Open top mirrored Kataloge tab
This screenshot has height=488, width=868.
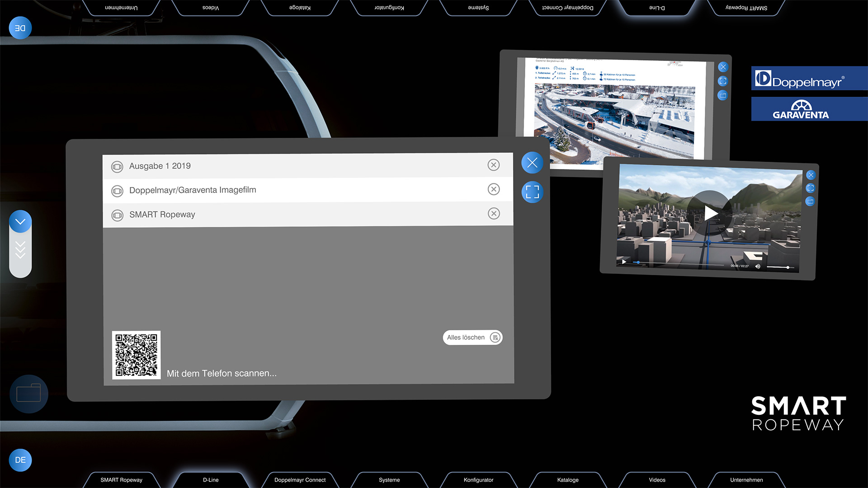(x=300, y=8)
